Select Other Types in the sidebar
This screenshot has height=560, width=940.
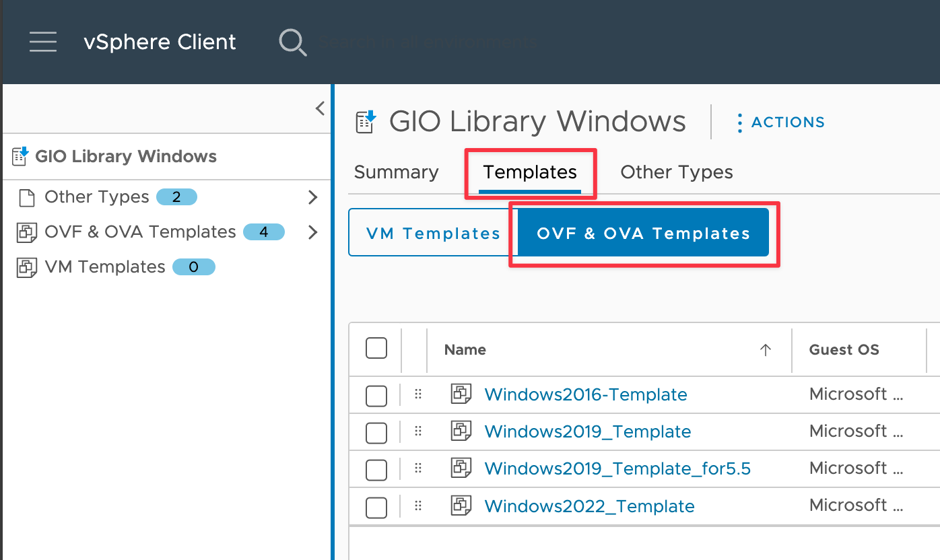[97, 197]
